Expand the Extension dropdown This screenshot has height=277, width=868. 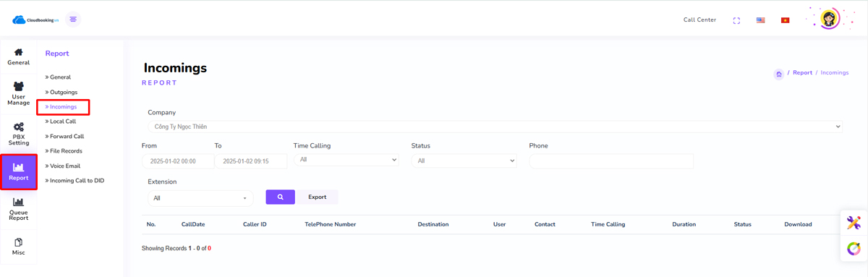(x=200, y=197)
